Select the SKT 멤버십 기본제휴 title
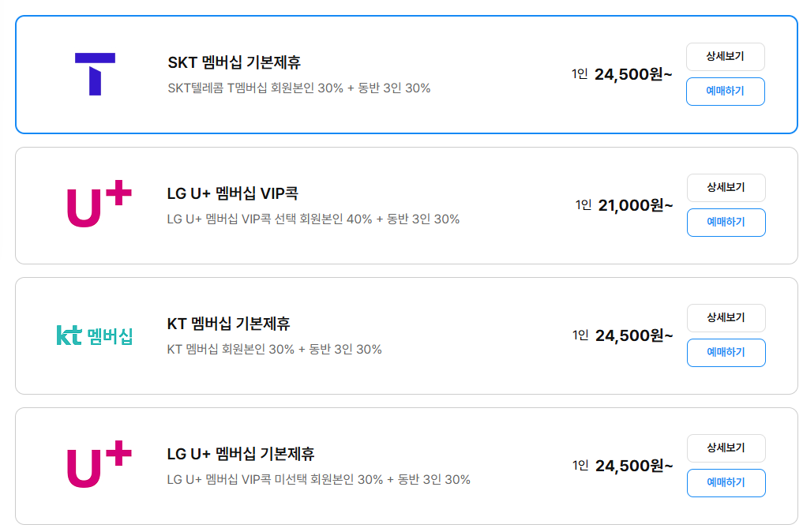The width and height of the screenshot is (803, 532). (x=234, y=62)
